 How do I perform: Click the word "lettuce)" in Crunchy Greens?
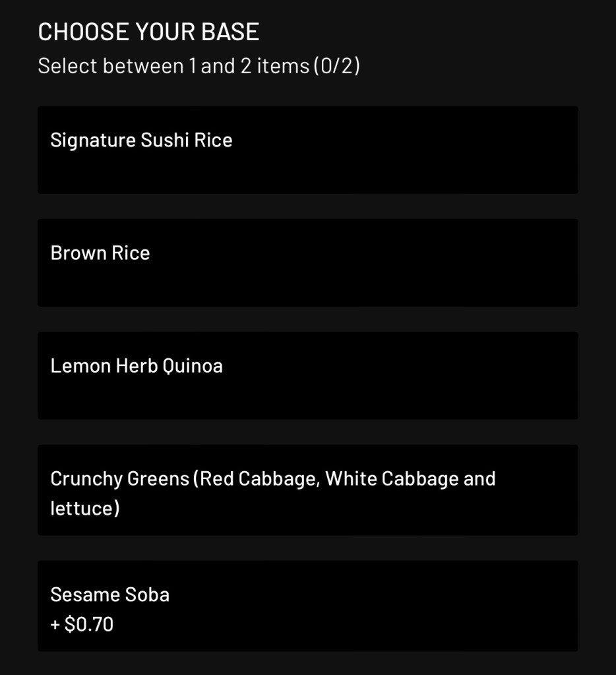click(x=85, y=509)
